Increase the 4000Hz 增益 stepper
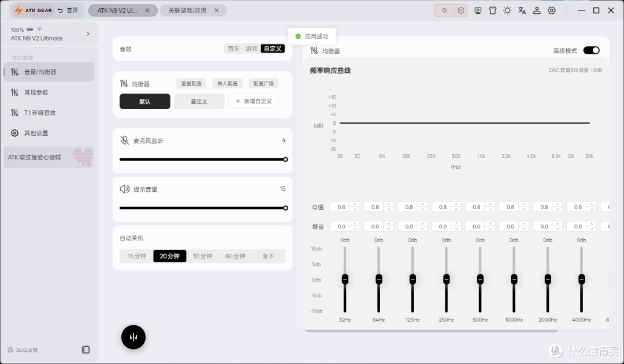Viewport: 624px width, 364px height. (592, 224)
